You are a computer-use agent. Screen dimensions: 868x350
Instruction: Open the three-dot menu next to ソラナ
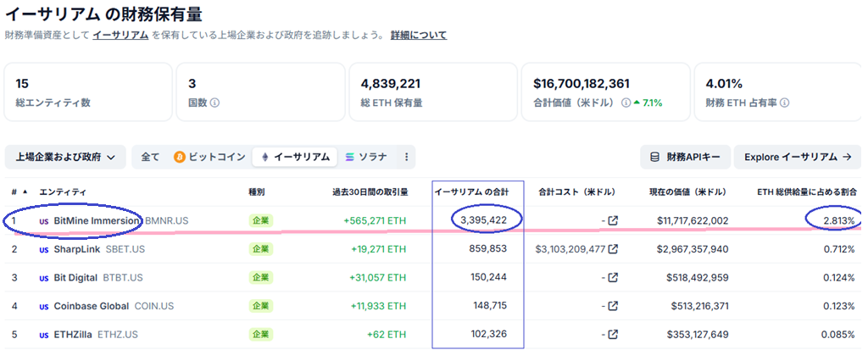click(x=407, y=157)
